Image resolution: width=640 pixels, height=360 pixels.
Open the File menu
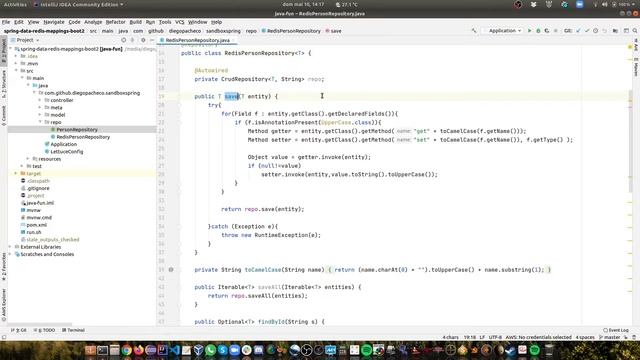6,22
